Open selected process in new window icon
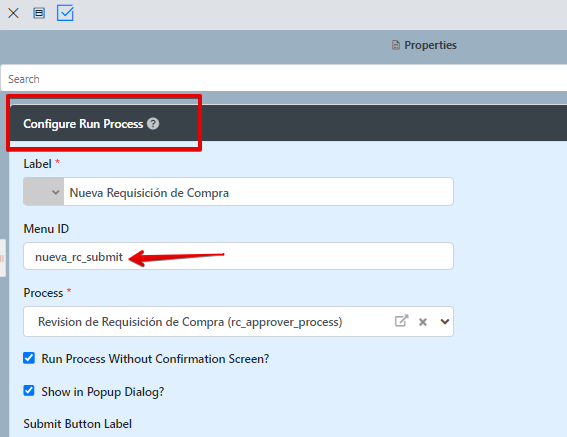Screen dimensions: 567x437 (x=401, y=321)
